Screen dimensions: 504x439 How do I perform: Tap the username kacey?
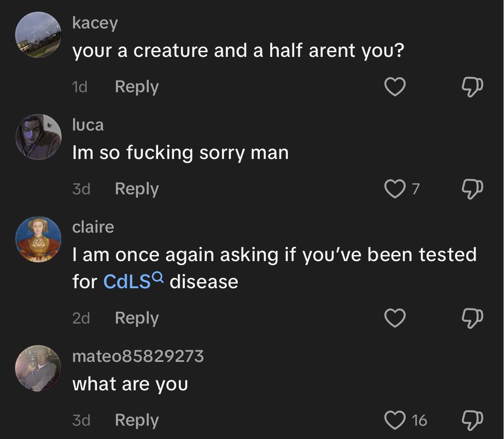[95, 23]
